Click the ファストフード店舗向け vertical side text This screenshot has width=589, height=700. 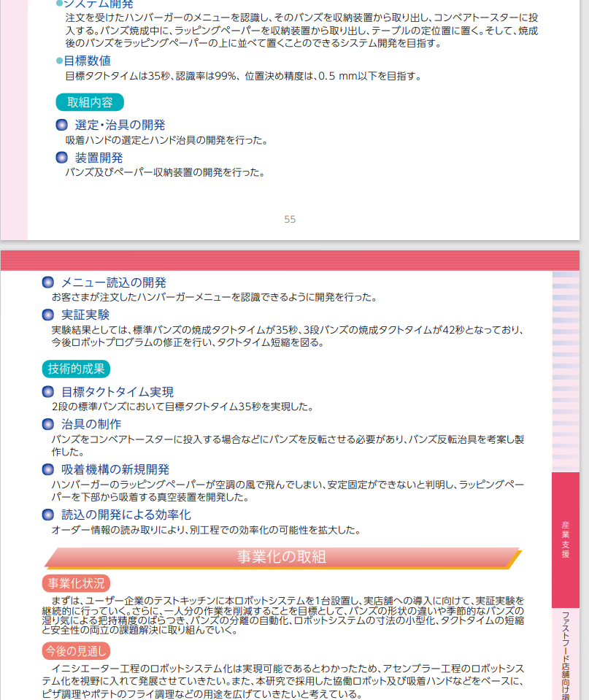point(566,655)
